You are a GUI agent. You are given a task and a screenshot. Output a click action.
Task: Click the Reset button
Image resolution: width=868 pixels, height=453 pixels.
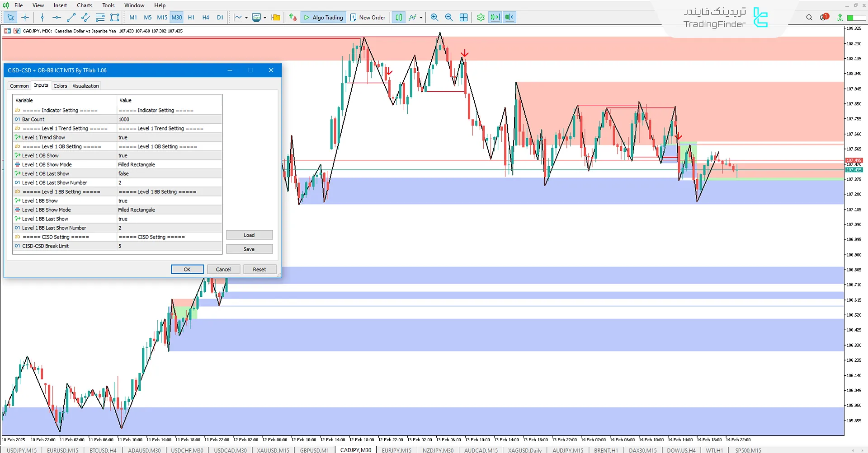[x=259, y=270]
